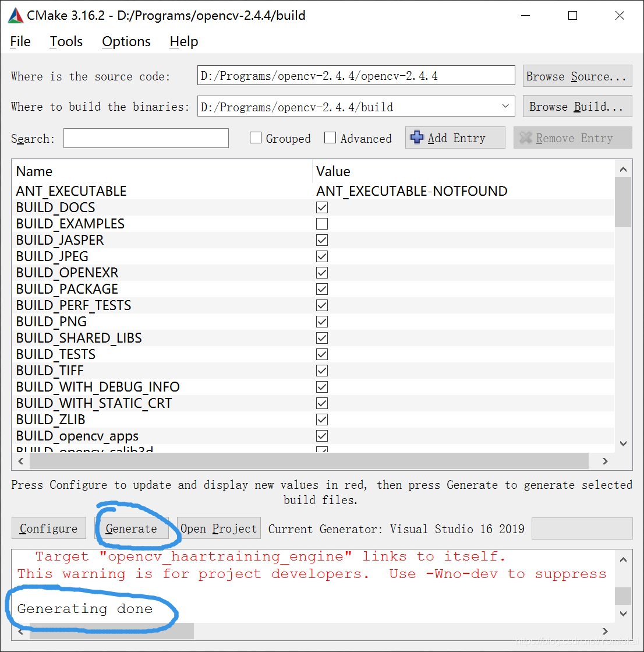The width and height of the screenshot is (644, 652).
Task: Close the CMake window
Action: tap(620, 15)
